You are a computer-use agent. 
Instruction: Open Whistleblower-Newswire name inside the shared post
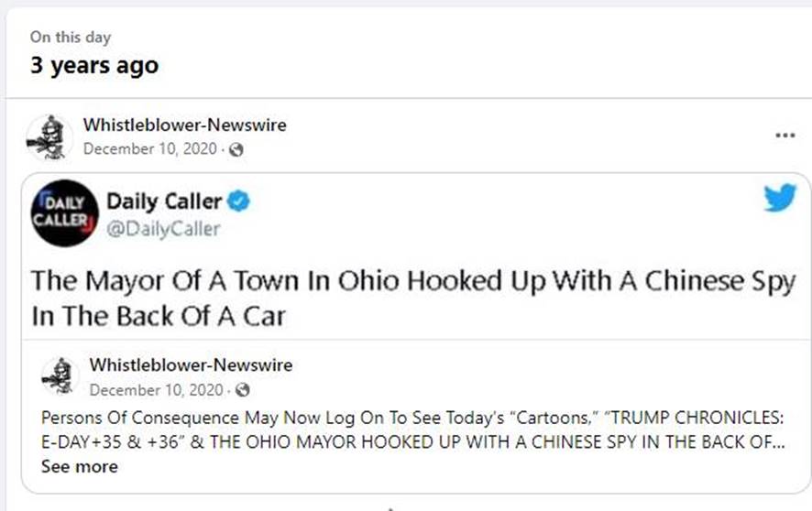(191, 364)
